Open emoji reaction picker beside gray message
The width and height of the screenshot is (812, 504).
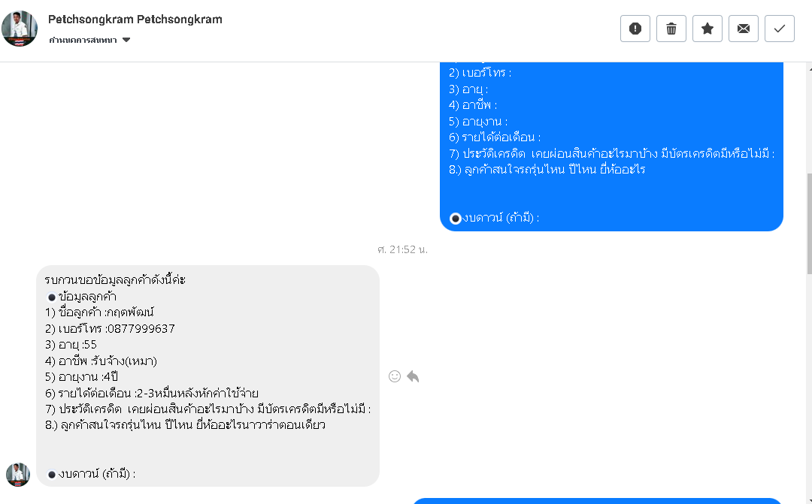coord(395,376)
